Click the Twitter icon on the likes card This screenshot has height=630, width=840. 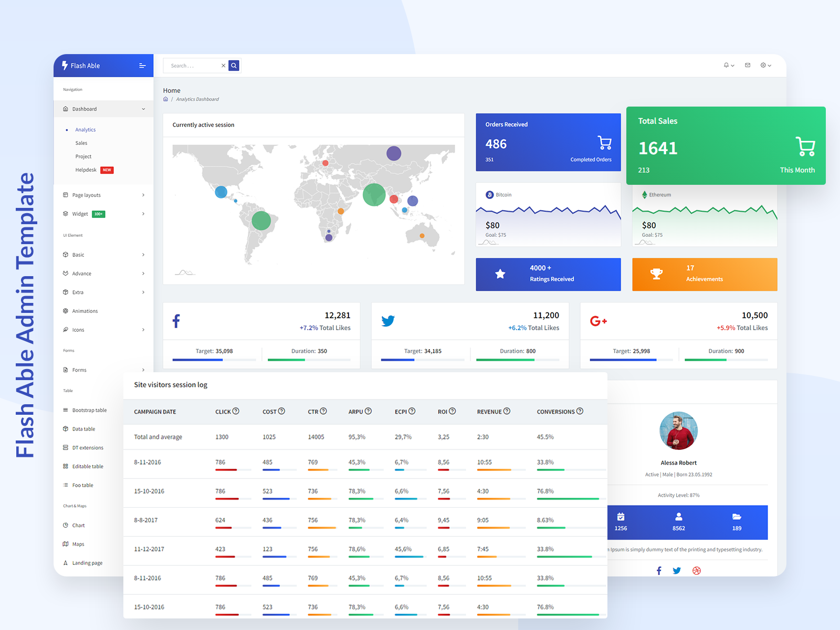tap(388, 321)
